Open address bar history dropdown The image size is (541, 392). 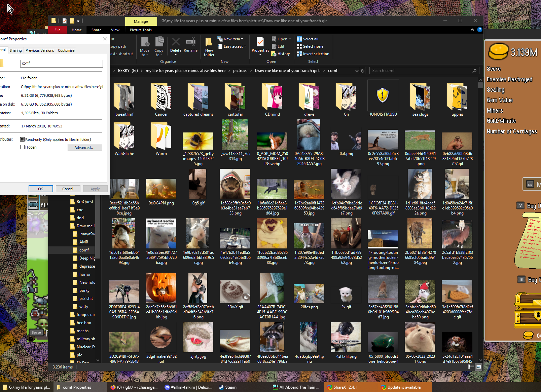pyautogui.click(x=357, y=71)
